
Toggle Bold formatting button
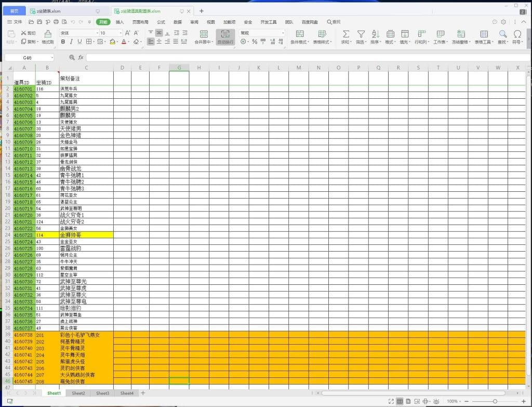point(64,42)
